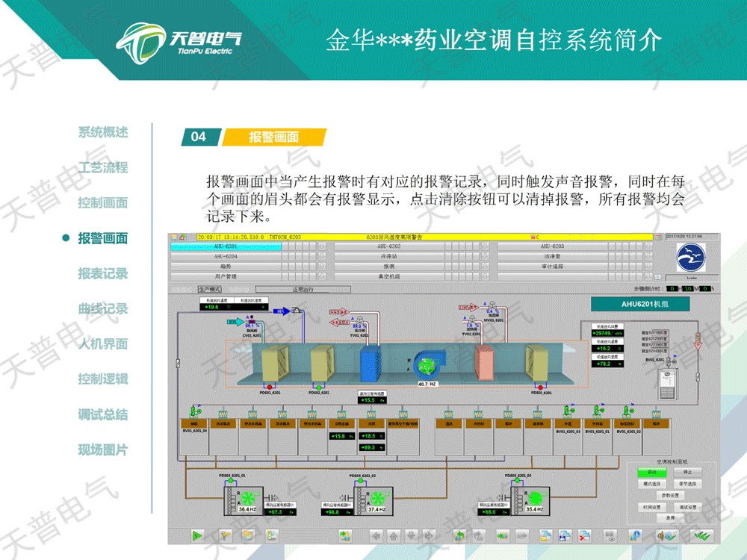Image resolution: width=747 pixels, height=560 pixels.
Task: Click the 生产模式 button
Action: [x=210, y=289]
